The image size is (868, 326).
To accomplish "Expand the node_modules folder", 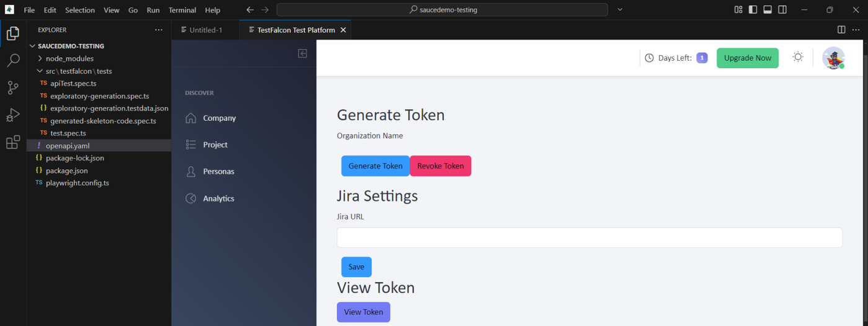I will click(x=69, y=58).
